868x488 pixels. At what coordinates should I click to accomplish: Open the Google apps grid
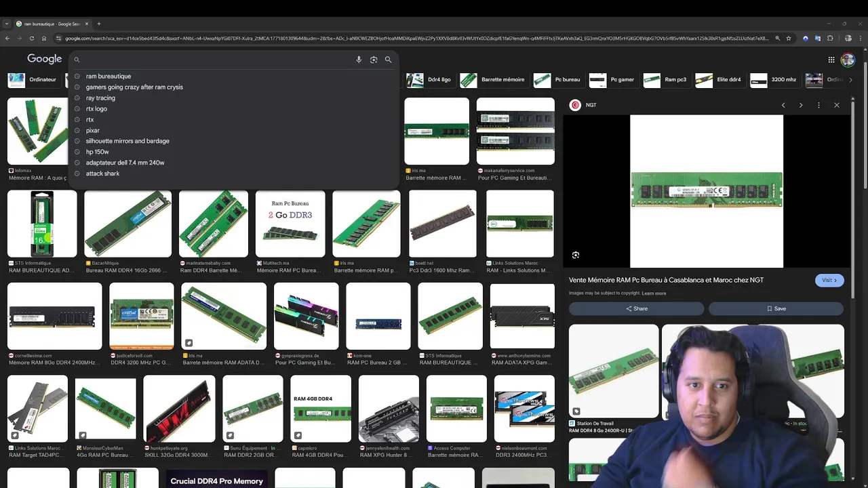coord(831,60)
